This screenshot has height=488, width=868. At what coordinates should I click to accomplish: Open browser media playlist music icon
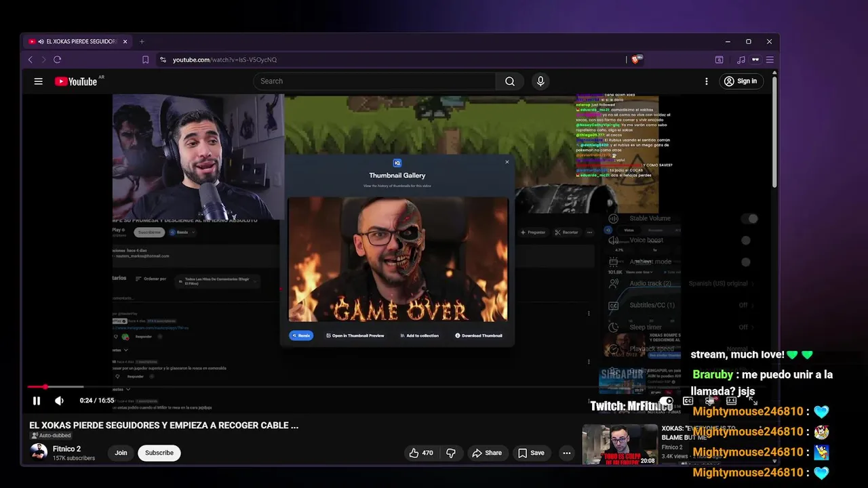coord(741,60)
